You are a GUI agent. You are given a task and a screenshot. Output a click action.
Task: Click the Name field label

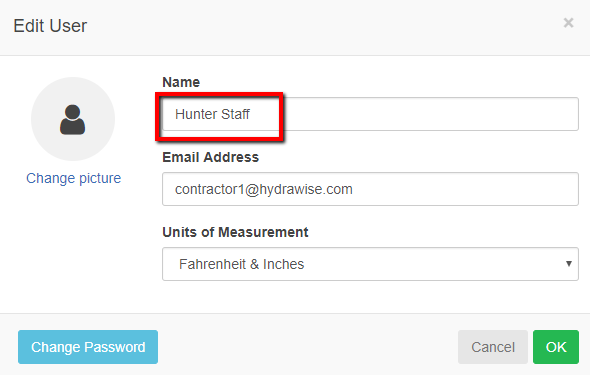coord(181,82)
